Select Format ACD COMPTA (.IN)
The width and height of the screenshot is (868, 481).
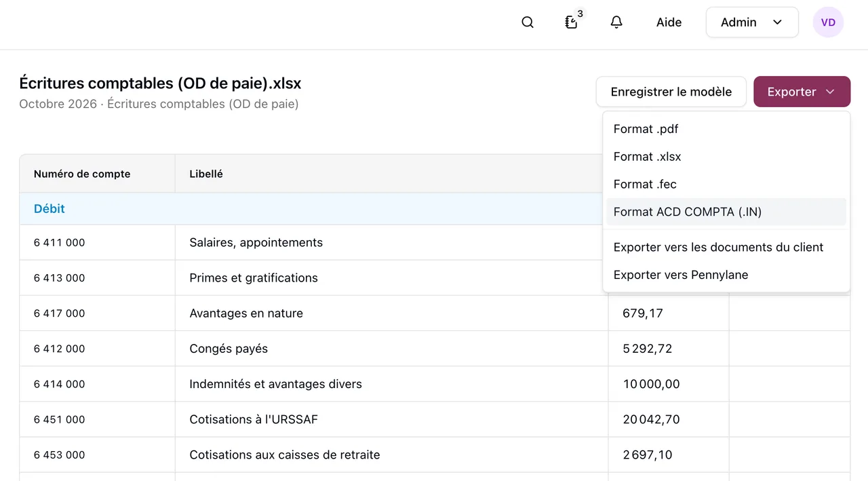[x=726, y=212]
